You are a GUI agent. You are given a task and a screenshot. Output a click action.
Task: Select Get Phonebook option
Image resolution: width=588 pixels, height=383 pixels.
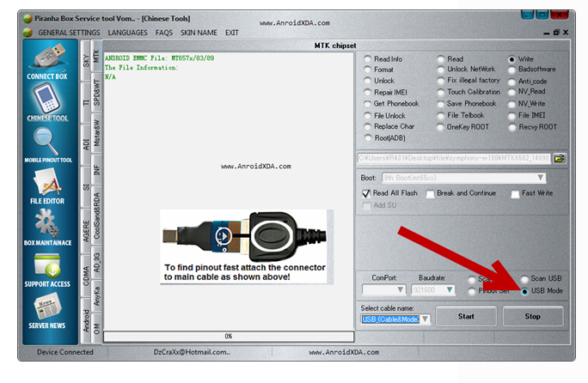(x=368, y=104)
